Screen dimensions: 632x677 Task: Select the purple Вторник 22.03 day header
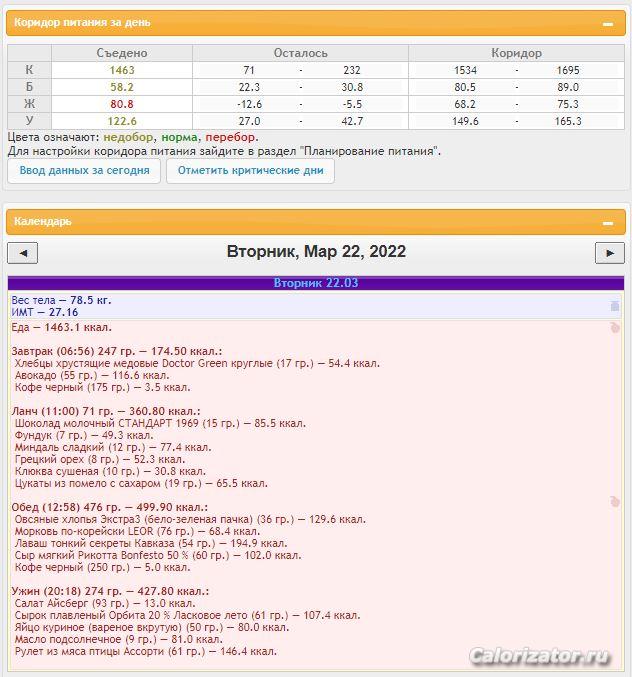tap(316, 283)
